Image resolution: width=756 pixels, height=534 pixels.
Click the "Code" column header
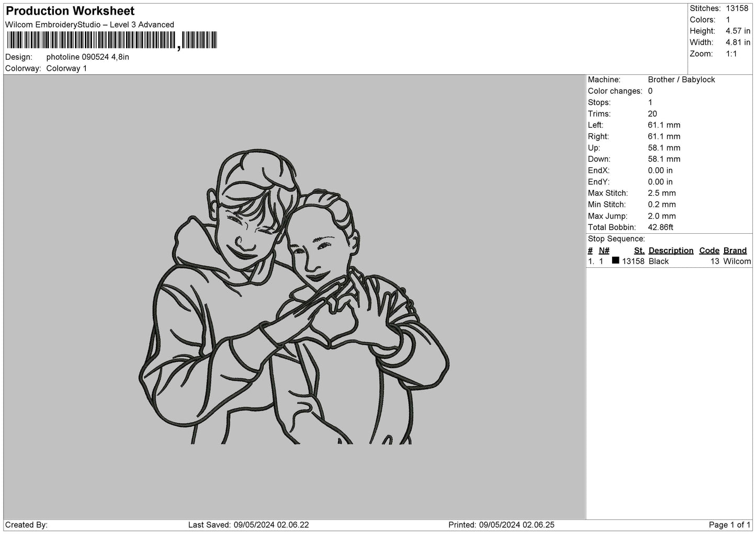(709, 251)
